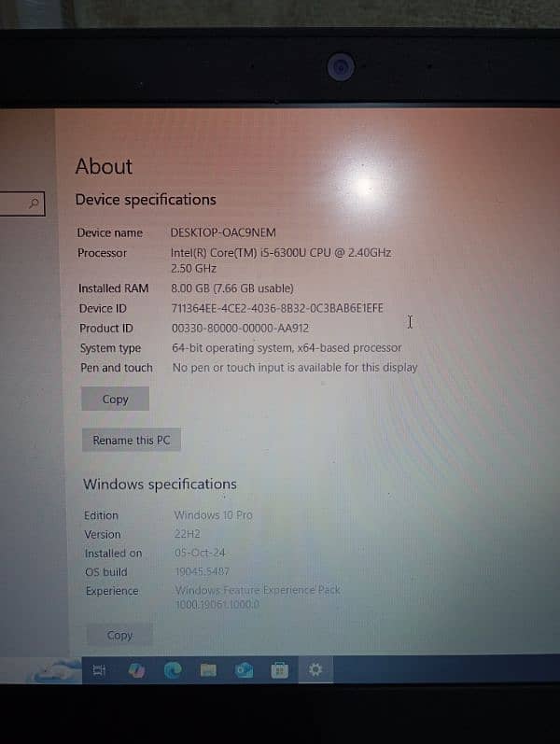The height and width of the screenshot is (744, 560).
Task: Copy the device specifications
Action: click(116, 400)
